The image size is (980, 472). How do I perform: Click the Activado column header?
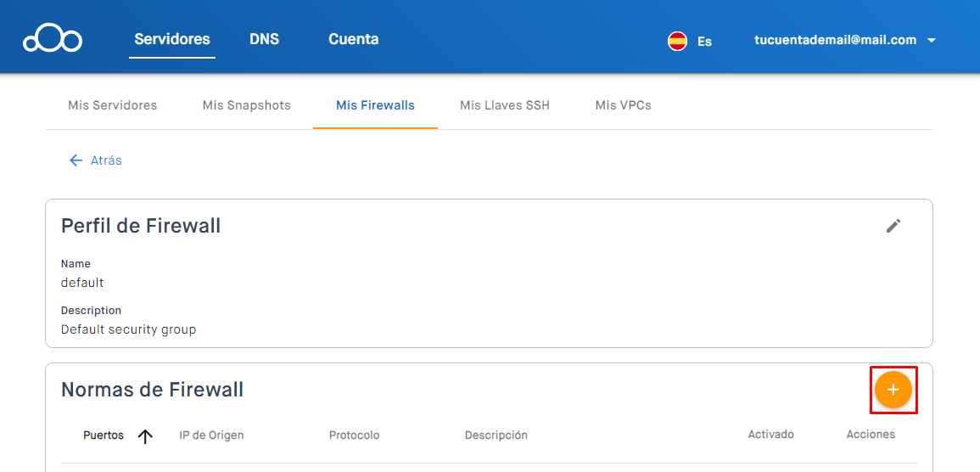(771, 434)
